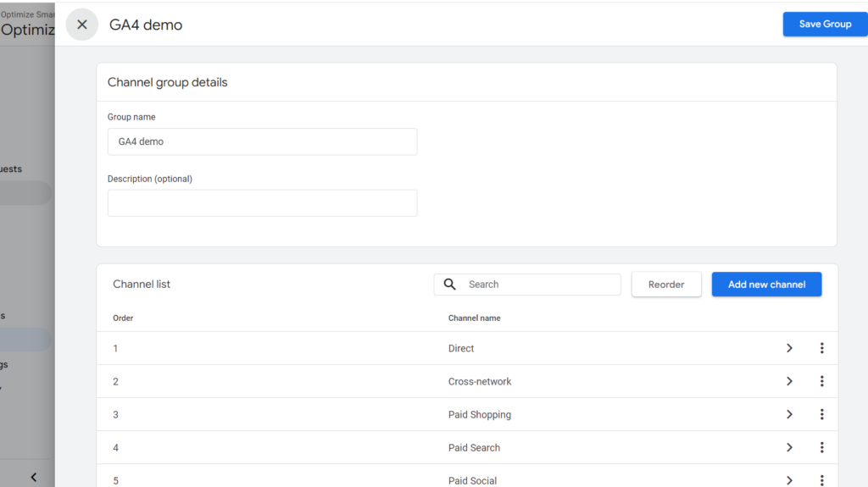Close the GA4 demo panel

point(82,25)
